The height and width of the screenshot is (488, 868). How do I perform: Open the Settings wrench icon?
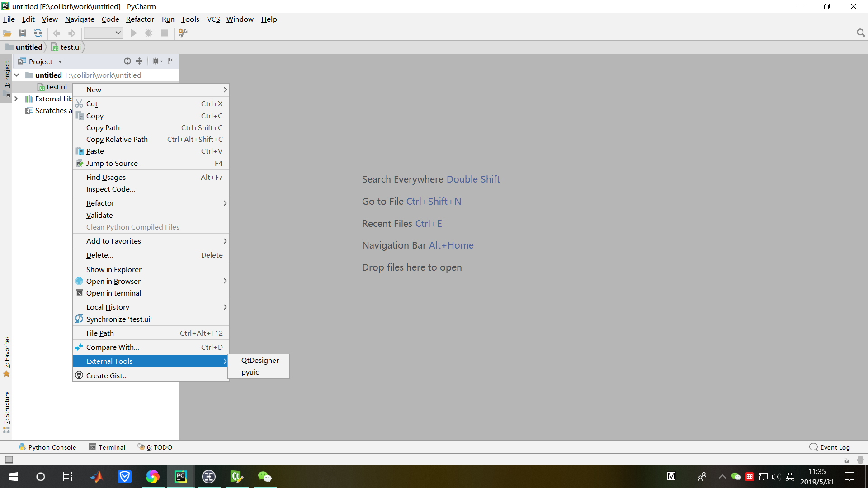click(x=183, y=33)
